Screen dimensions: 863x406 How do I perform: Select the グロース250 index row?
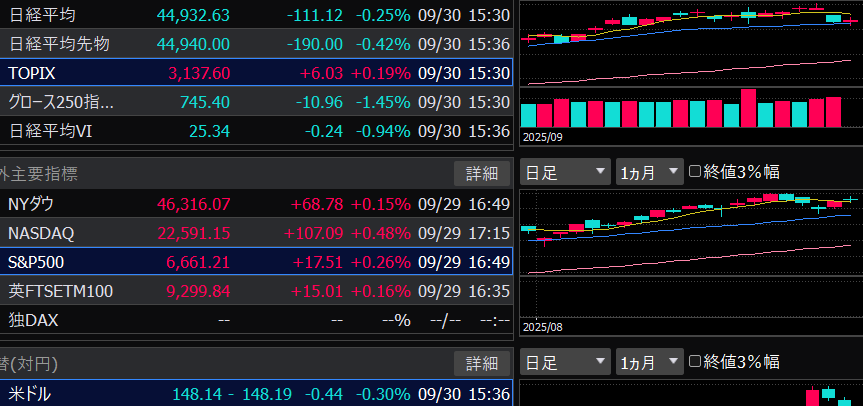pos(255,102)
